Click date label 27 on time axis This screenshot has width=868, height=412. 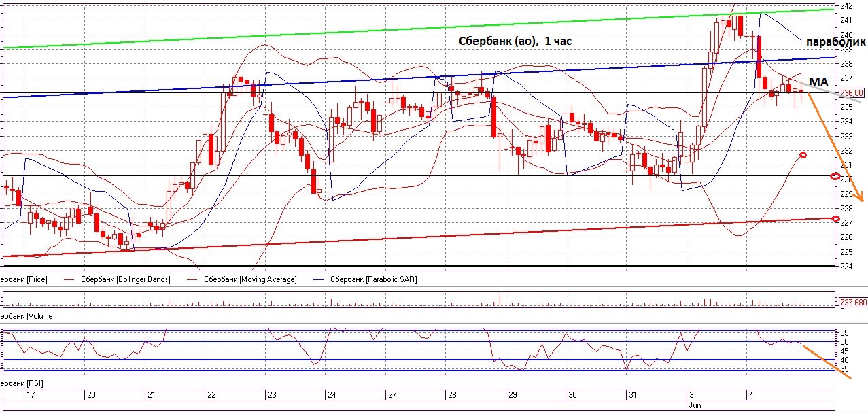pos(392,394)
